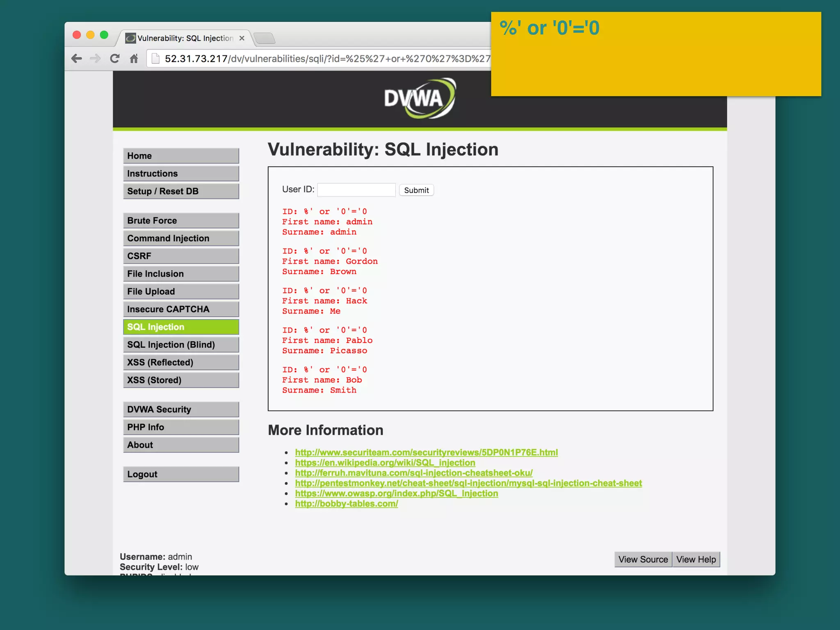The height and width of the screenshot is (630, 840).
Task: Click the Logout menu button
Action: (181, 474)
